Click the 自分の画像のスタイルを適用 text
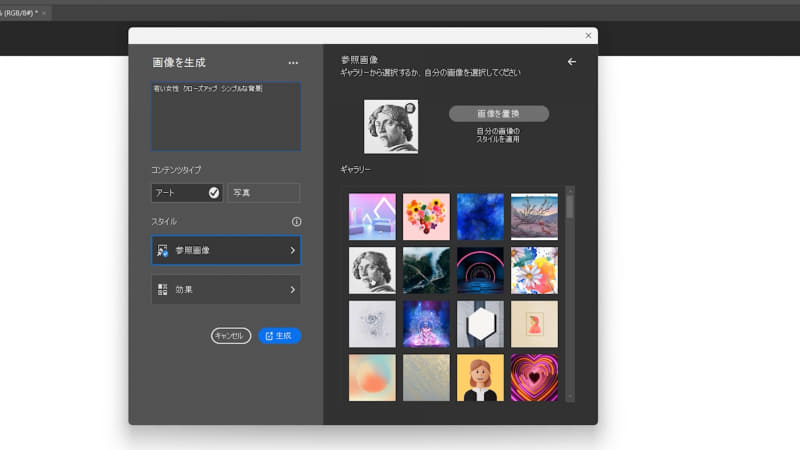Viewport: 800px width, 450px height. [x=498, y=135]
